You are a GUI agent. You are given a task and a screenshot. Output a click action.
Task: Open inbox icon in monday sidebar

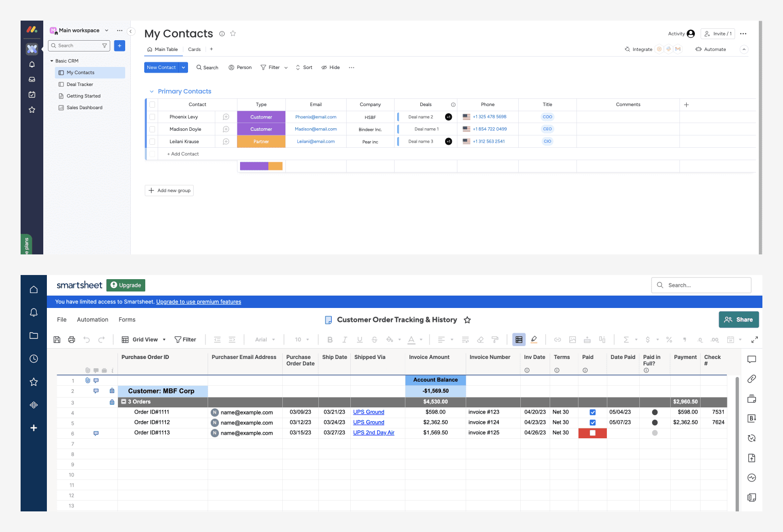click(x=32, y=79)
